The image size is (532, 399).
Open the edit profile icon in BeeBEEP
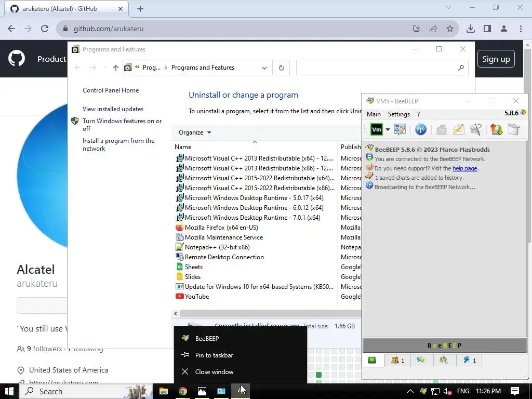point(400,129)
